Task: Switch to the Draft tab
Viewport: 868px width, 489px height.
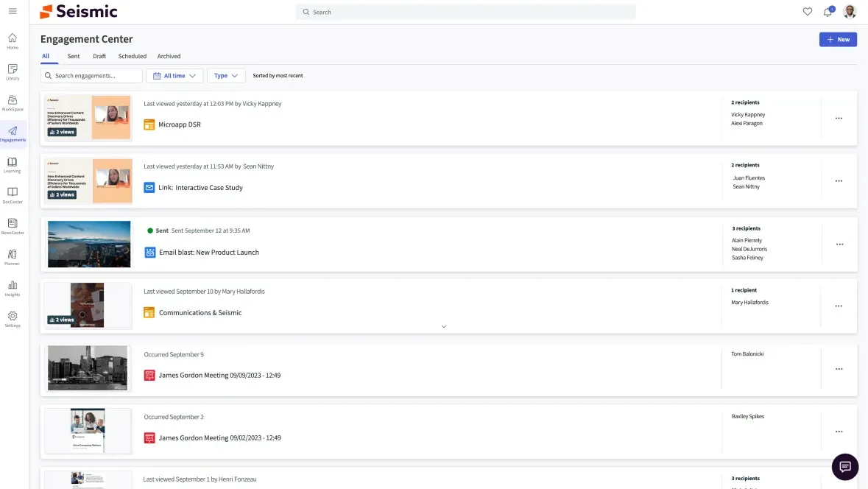Action: click(99, 56)
